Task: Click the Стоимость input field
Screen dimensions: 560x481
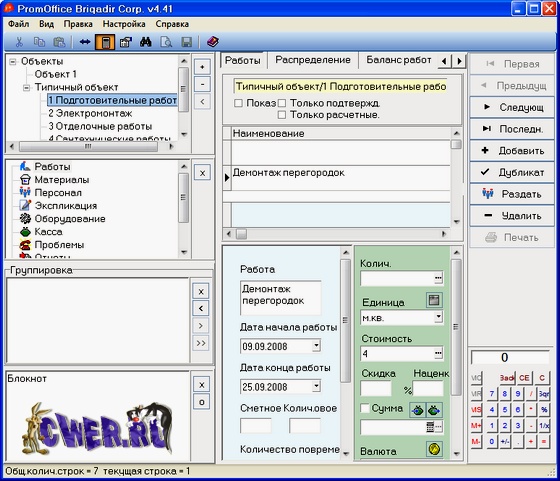Action: pyautogui.click(x=398, y=354)
